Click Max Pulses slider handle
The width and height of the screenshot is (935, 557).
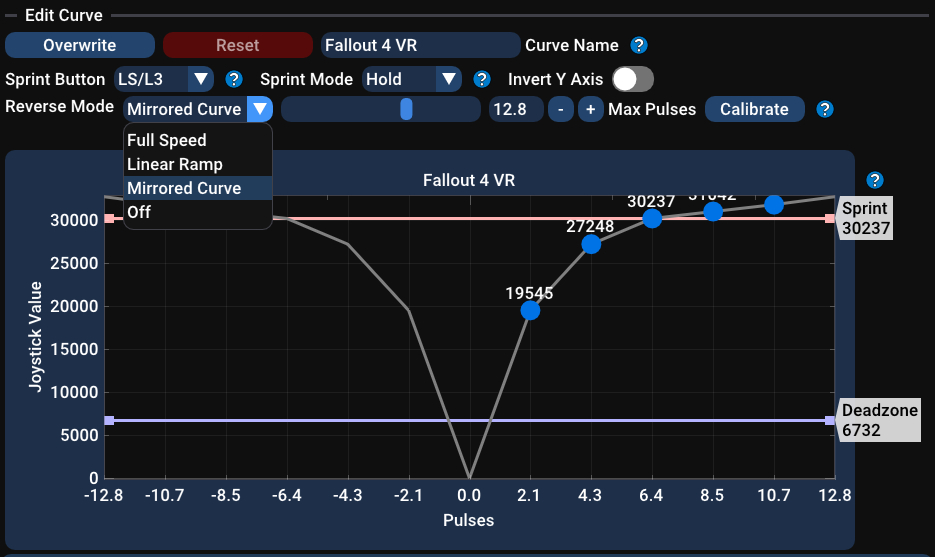tap(406, 109)
